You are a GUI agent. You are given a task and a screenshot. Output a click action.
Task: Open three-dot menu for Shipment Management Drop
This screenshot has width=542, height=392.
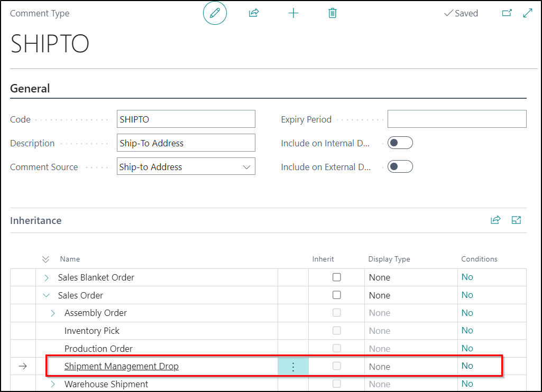pyautogui.click(x=293, y=367)
